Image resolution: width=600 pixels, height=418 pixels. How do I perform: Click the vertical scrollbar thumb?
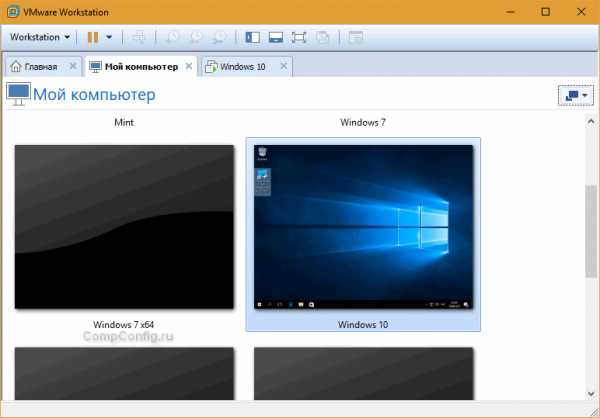591,231
